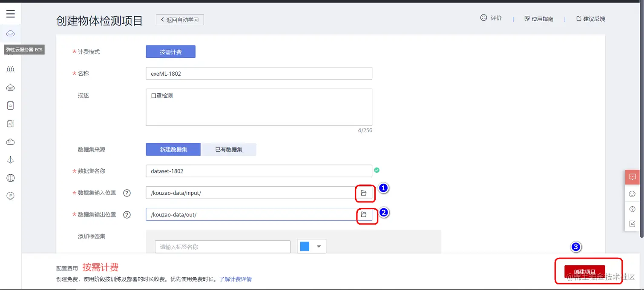Click the 创建物体检测项目 page title
The image size is (644, 290).
(x=100, y=21)
